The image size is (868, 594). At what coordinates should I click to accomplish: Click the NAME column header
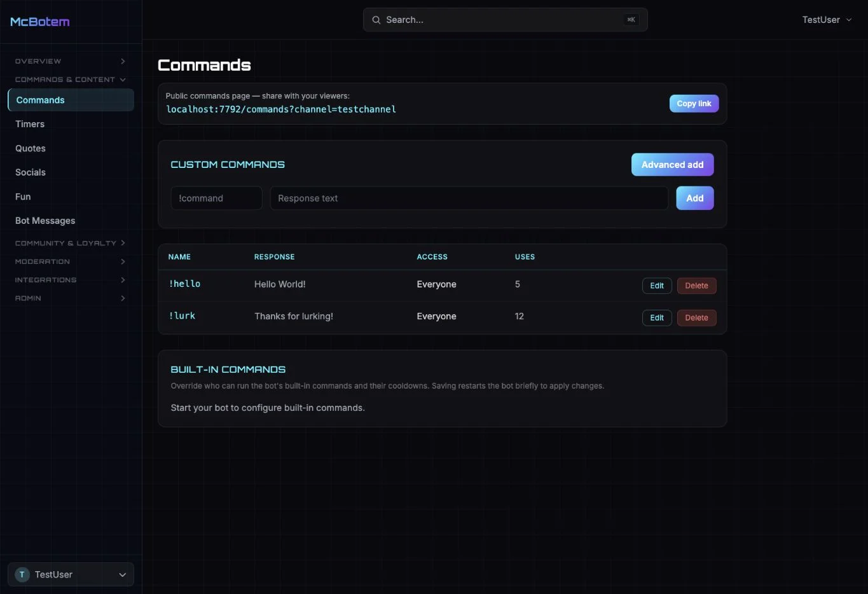click(x=179, y=257)
